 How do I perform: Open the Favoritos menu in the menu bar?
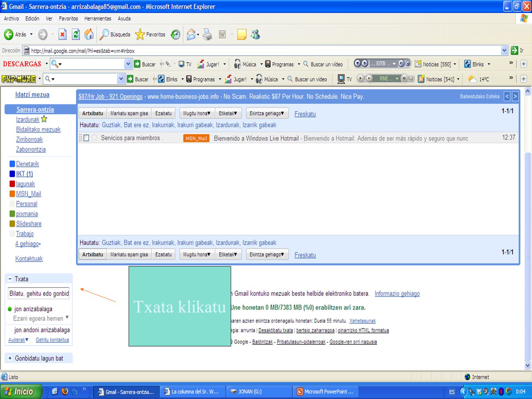pyautogui.click(x=68, y=19)
